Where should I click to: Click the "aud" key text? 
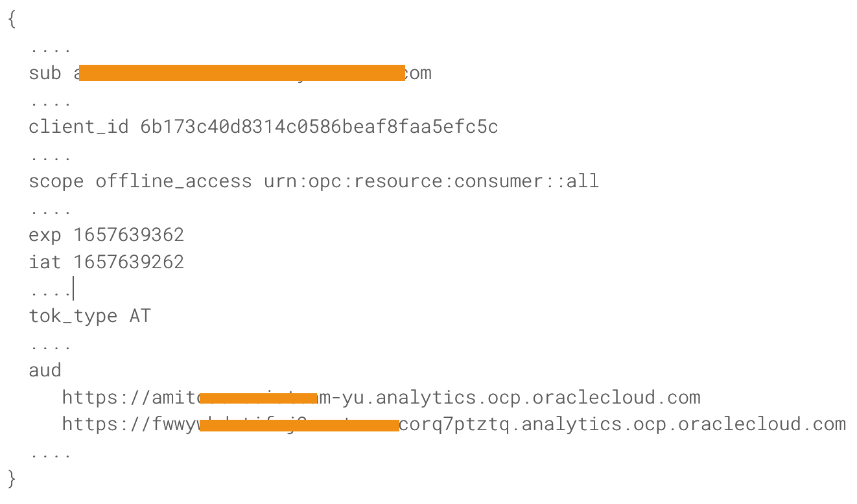click(45, 370)
